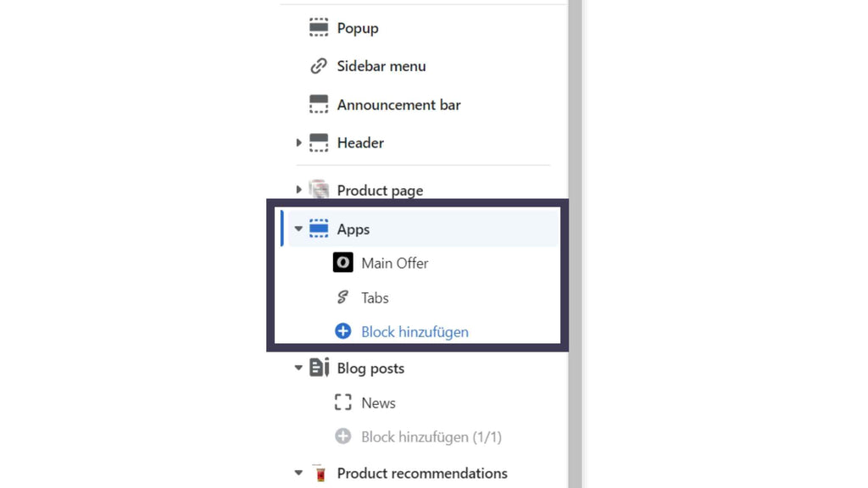The image size is (868, 488).
Task: Open the News block
Action: coord(378,403)
